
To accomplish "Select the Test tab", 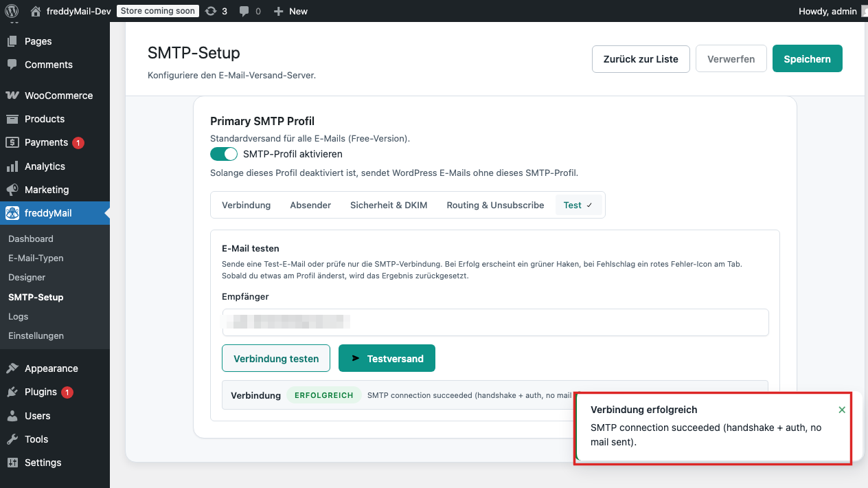I will click(578, 205).
